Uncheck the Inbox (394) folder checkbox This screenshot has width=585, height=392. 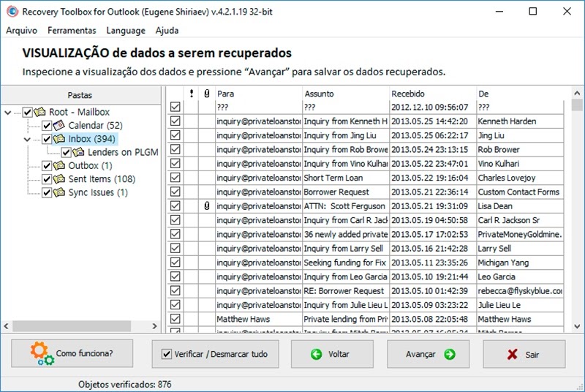(47, 139)
